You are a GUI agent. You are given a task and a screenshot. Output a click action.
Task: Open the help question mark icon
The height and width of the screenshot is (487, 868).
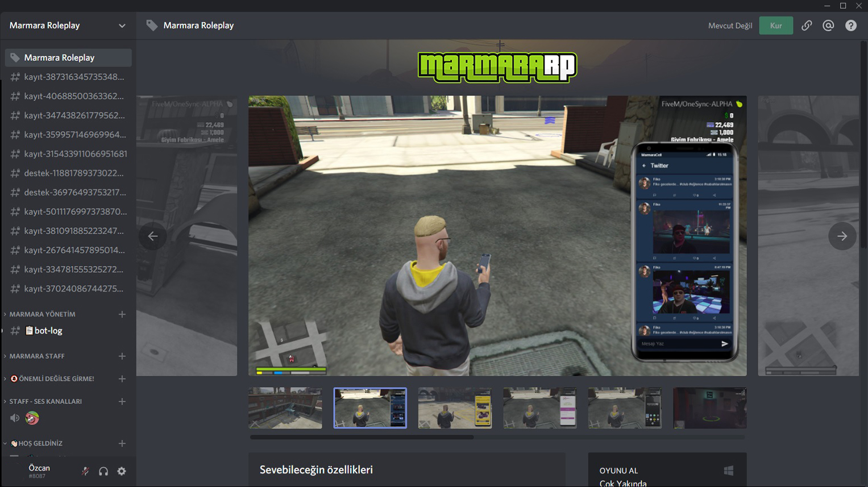(x=850, y=26)
